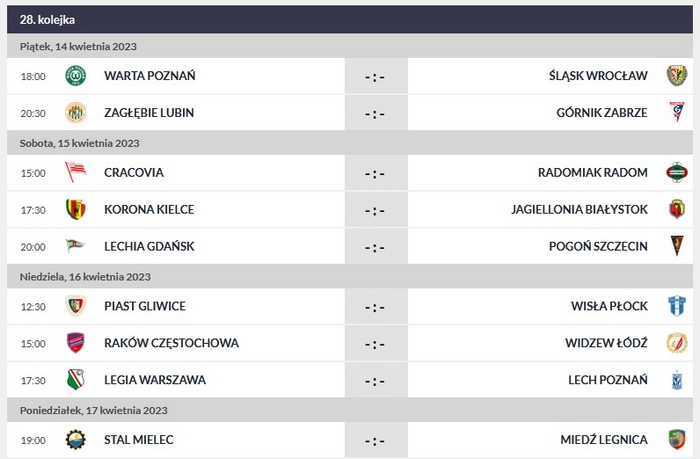Click the Legia Warszawa club crest
The image size is (700, 459).
point(75,380)
